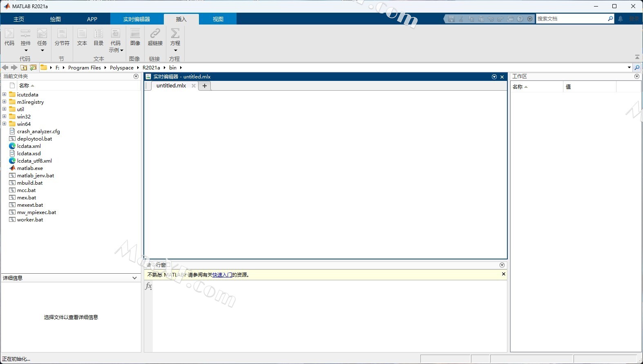Select matlab.exe in file list

(30, 168)
